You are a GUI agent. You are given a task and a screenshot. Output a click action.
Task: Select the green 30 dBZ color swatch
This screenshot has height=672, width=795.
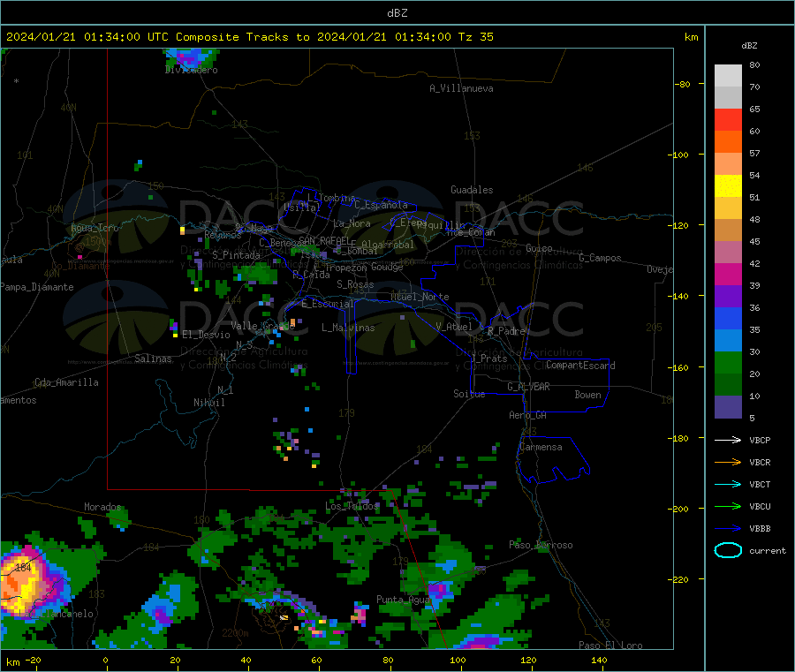click(728, 363)
